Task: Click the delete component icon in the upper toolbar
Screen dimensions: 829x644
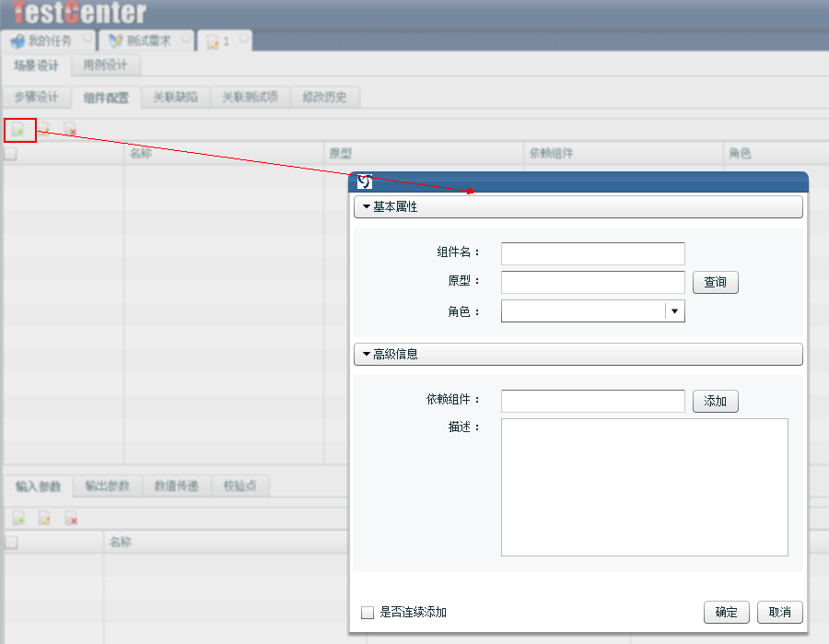Action: [71, 131]
